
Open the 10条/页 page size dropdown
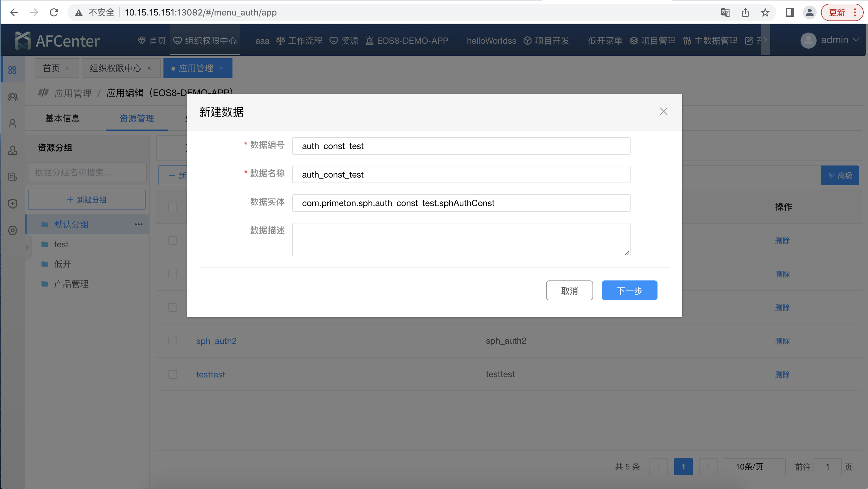click(755, 466)
